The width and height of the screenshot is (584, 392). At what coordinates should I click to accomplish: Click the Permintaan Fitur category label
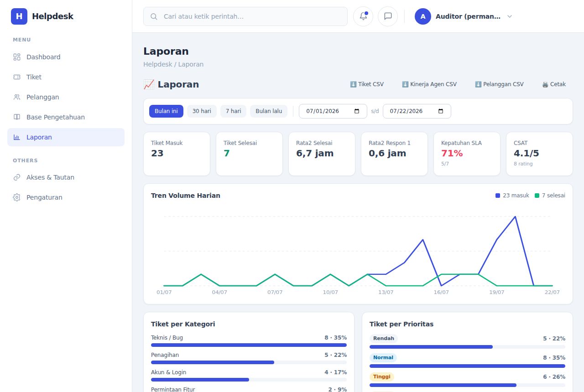(173, 389)
